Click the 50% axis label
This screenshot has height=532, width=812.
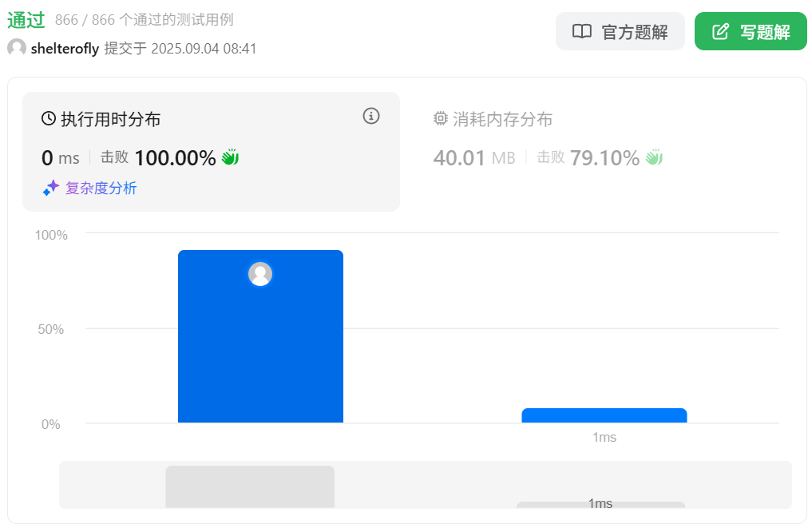tap(51, 329)
